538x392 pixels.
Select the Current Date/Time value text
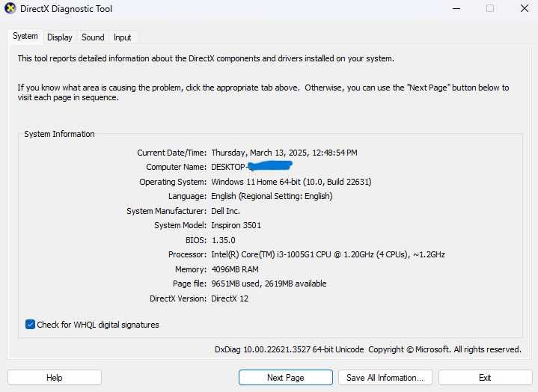point(284,153)
